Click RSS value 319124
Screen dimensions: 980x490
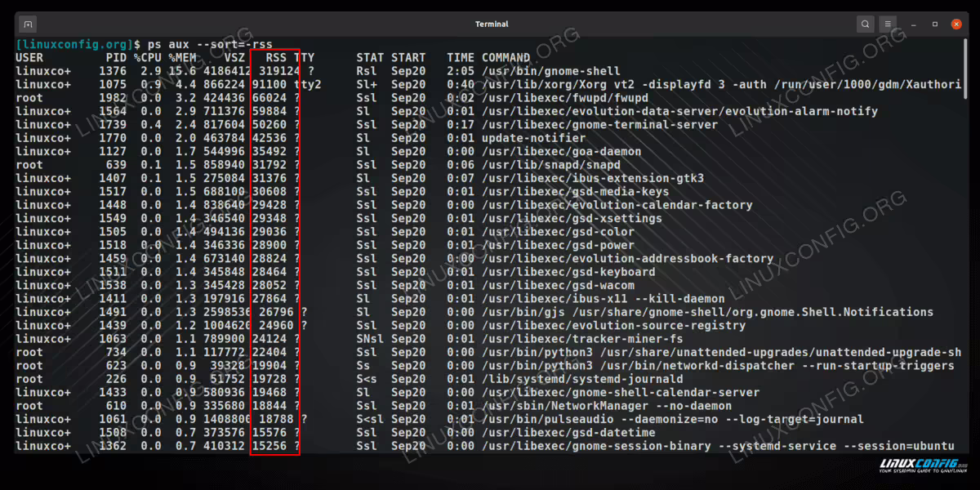(x=279, y=71)
